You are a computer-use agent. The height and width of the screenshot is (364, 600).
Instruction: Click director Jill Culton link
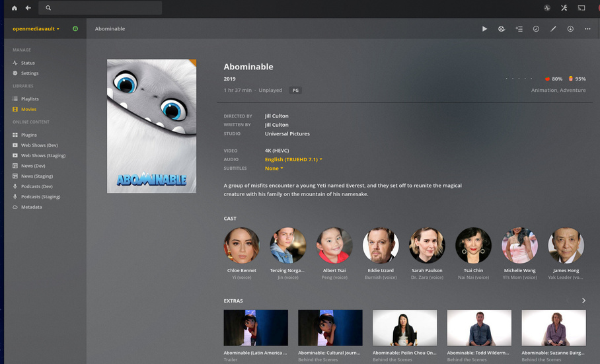pyautogui.click(x=277, y=116)
